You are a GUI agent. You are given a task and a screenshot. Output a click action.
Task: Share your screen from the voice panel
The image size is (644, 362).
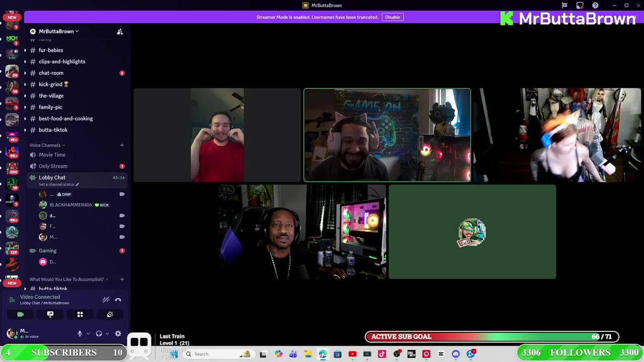coord(50,314)
